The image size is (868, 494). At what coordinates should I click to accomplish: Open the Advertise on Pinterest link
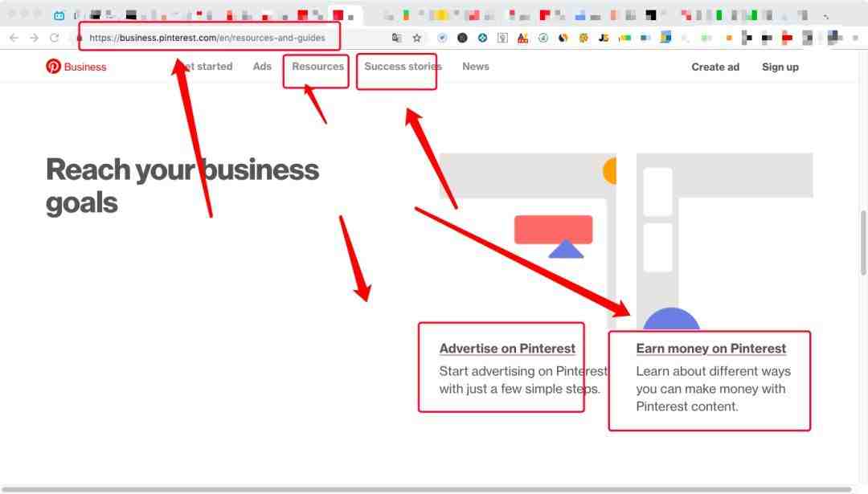(507, 349)
